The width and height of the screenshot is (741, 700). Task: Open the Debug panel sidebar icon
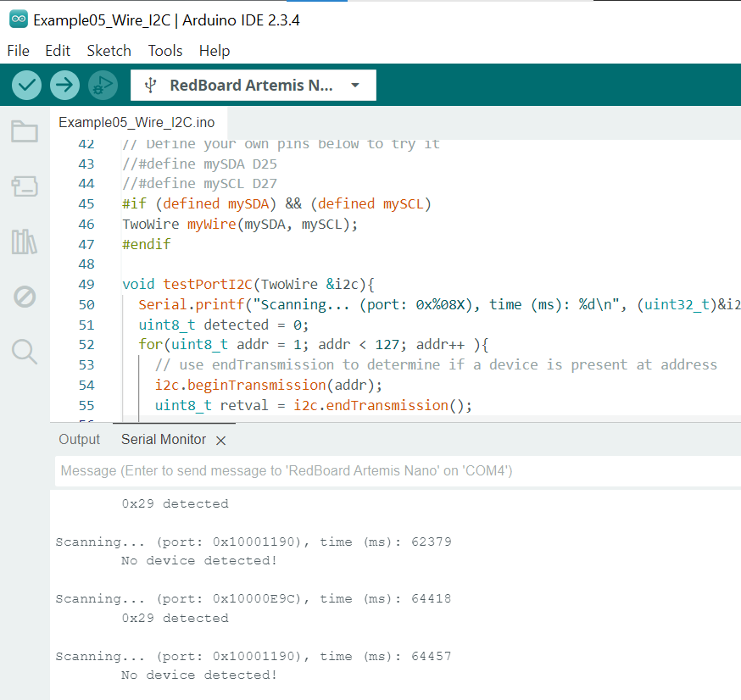(x=25, y=297)
